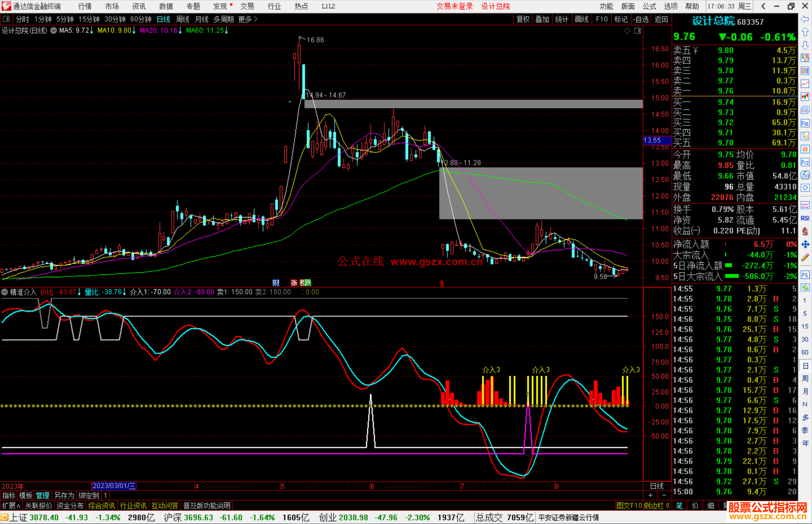812x524 pixels.
Task: Expand the 扩展 panel at bottom left
Action: [x=11, y=506]
